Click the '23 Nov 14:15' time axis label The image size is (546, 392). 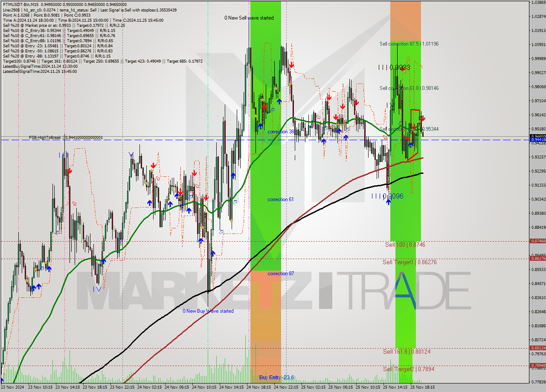[68, 388]
